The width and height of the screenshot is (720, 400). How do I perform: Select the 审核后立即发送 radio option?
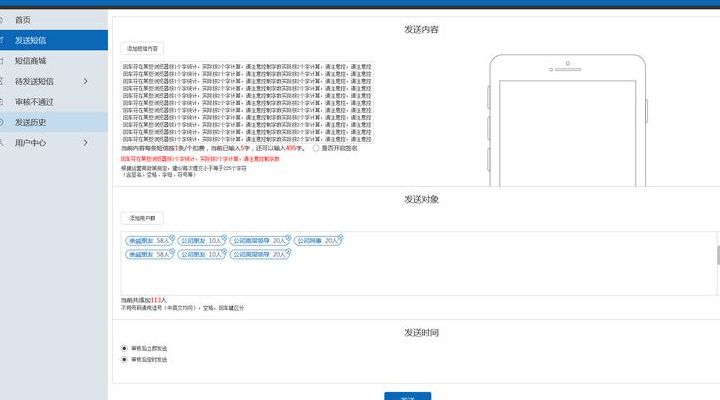[124, 349]
